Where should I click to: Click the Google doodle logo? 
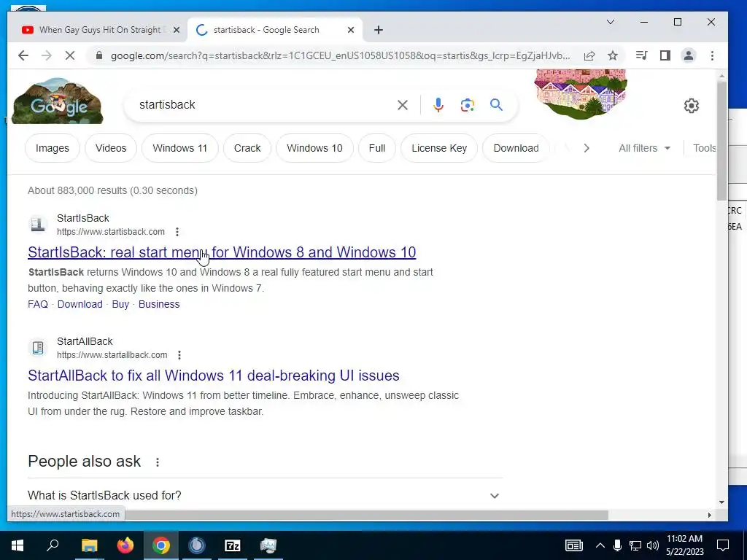click(x=57, y=101)
